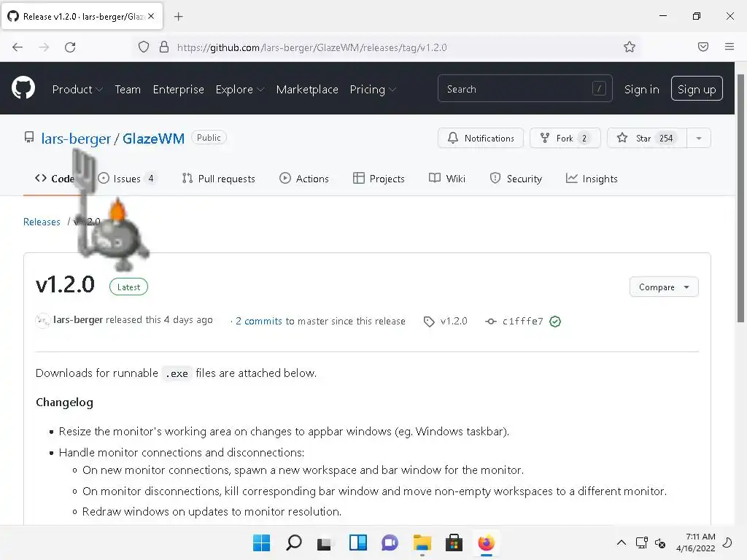Click the lars-berger avatar image
747x560 pixels.
42,321
